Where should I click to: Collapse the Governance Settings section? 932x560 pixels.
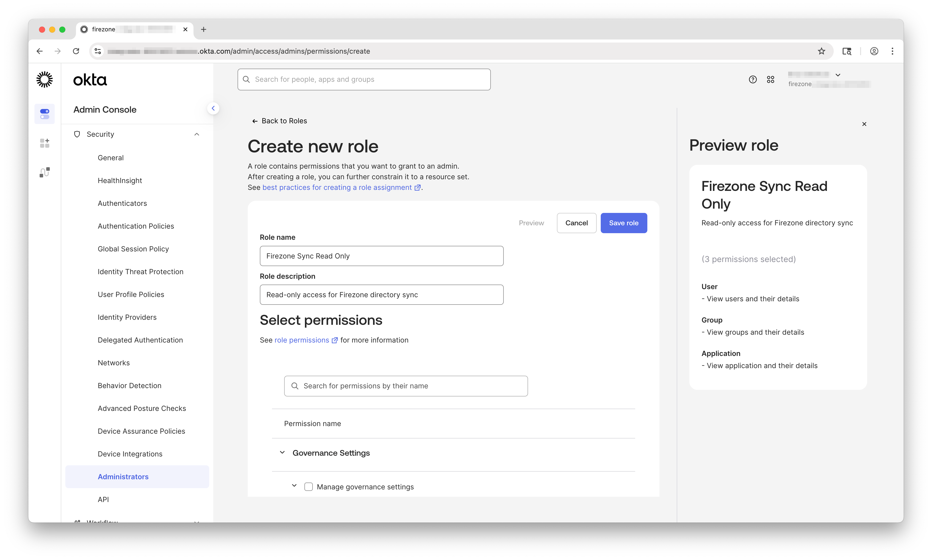coord(282,452)
